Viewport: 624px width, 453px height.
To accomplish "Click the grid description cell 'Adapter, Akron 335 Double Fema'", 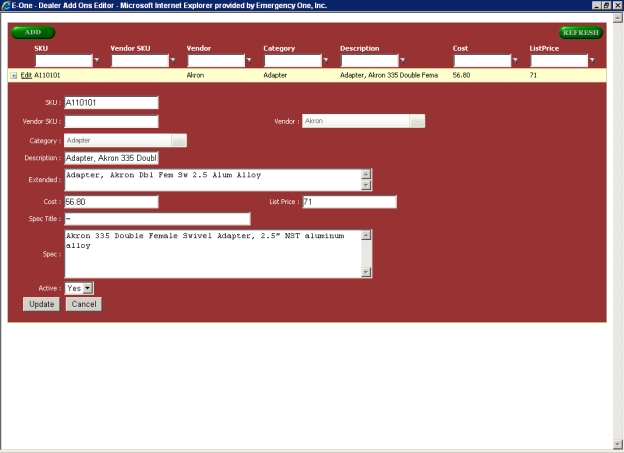I will pyautogui.click(x=389, y=75).
